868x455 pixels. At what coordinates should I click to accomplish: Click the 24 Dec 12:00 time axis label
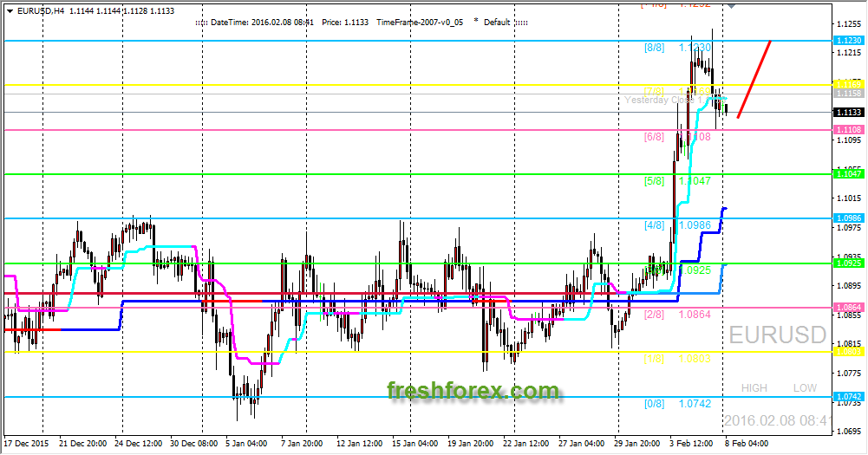pos(139,444)
